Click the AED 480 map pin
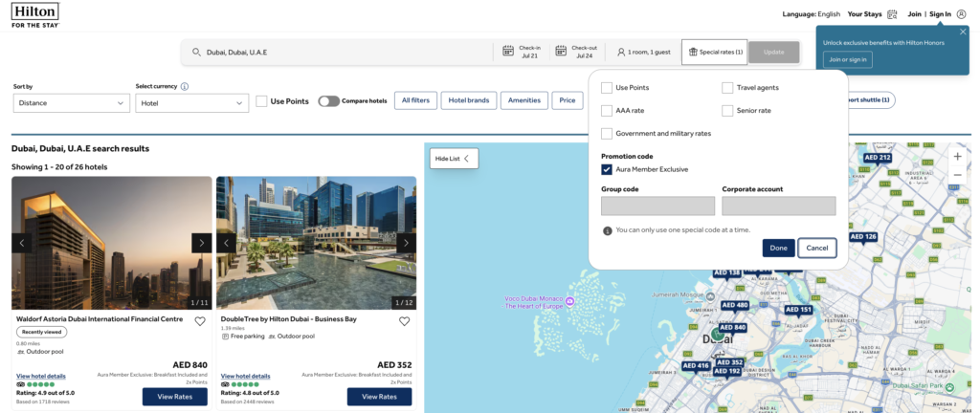 [735, 306]
